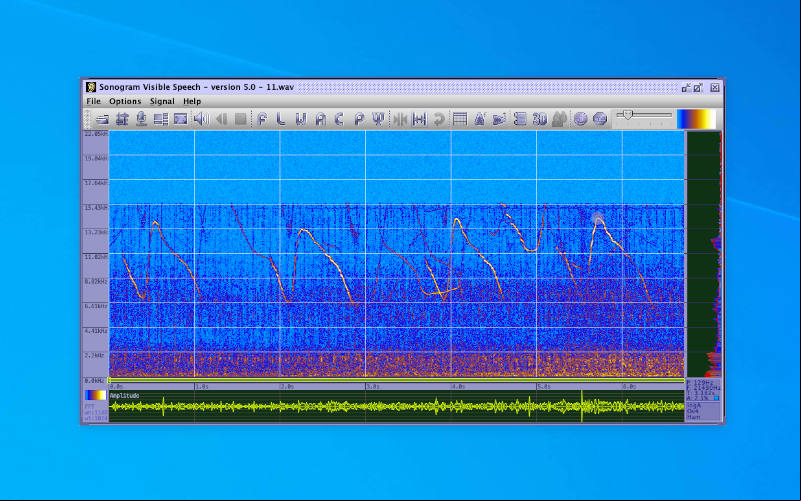Click the spectrum list icon

(520, 120)
